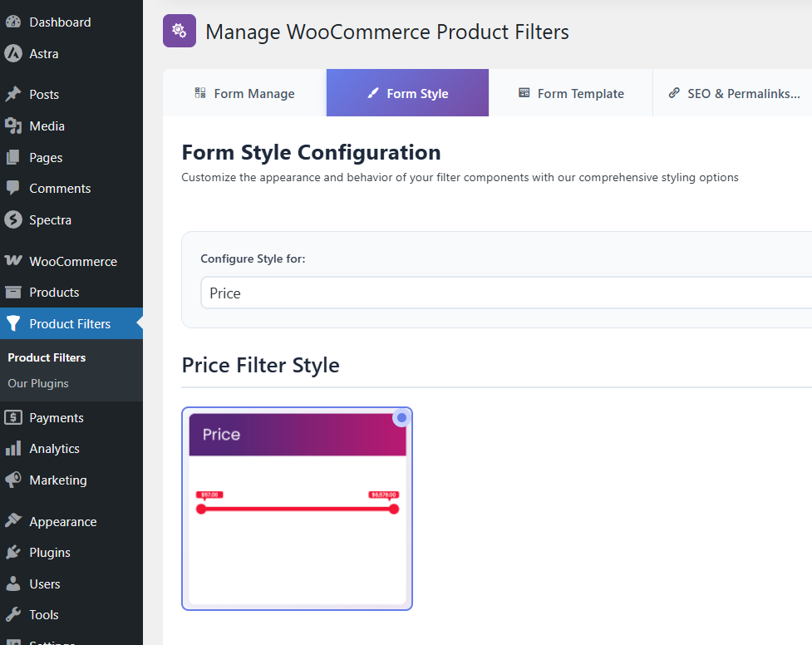This screenshot has height=645, width=812.
Task: Click the Payments dollar icon
Action: tap(13, 417)
